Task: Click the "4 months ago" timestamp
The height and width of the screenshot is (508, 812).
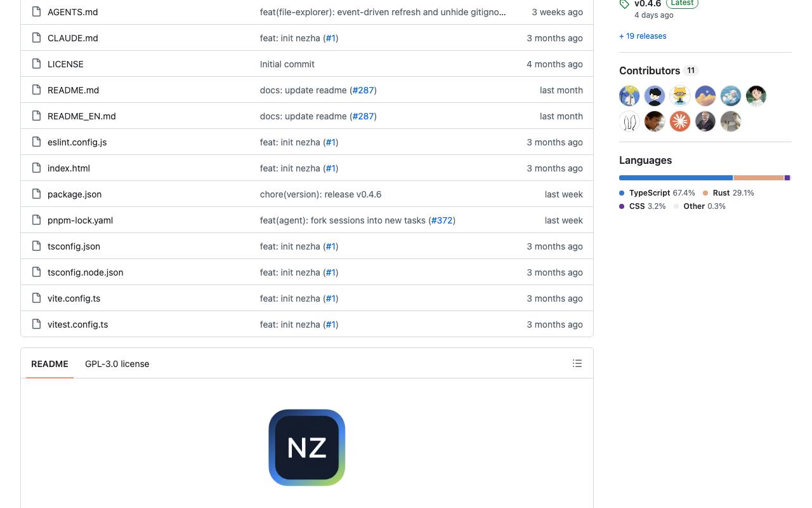Action: pyautogui.click(x=554, y=64)
